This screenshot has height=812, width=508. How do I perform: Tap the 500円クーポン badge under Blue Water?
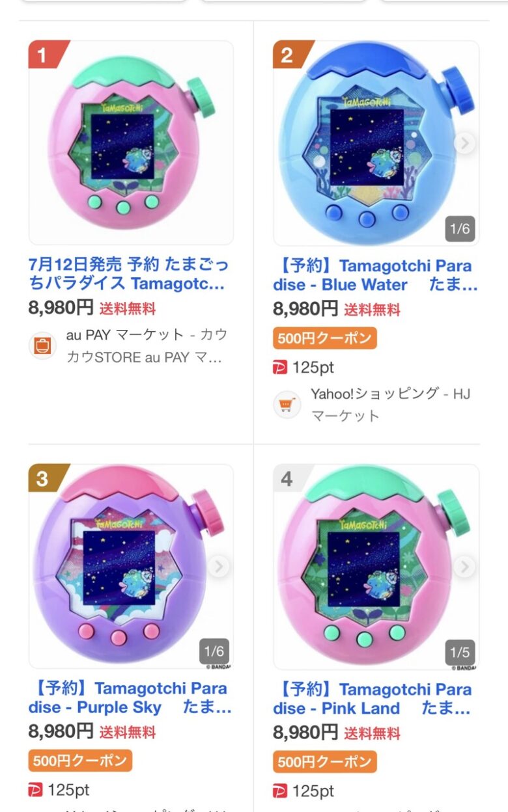click(x=325, y=338)
